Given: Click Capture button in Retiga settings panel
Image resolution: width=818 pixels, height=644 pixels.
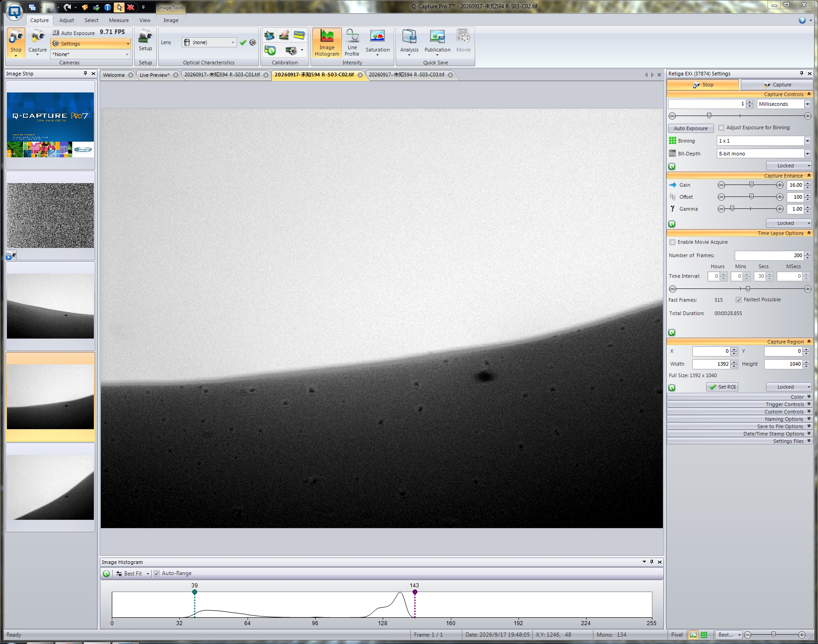Looking at the screenshot, I should pos(777,85).
